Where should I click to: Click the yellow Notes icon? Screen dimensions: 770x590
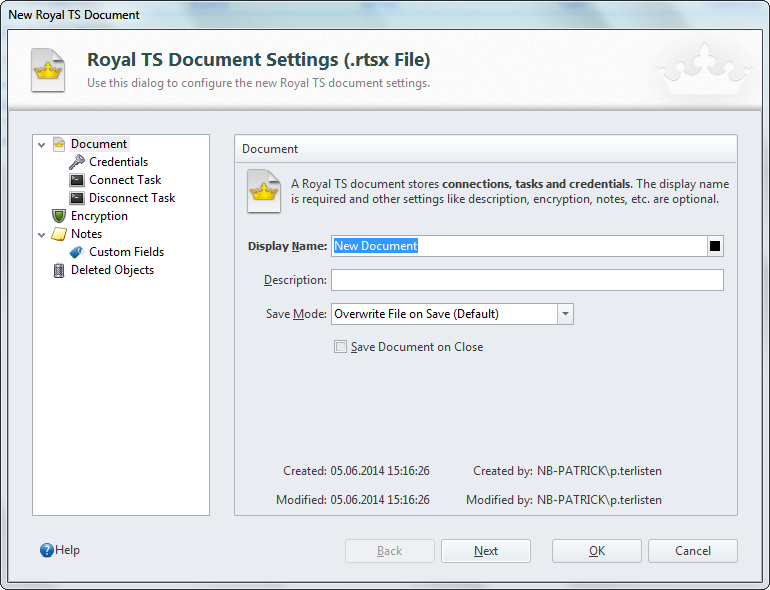click(x=59, y=234)
